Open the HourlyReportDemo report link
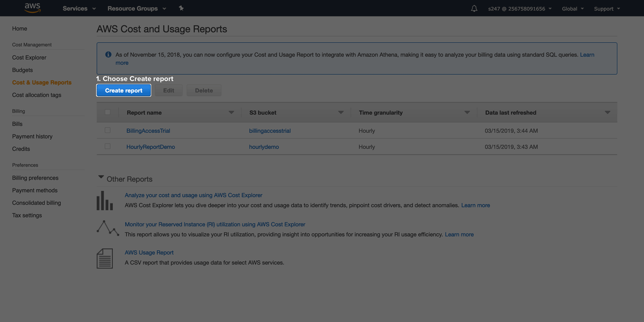Viewport: 644px width, 322px height. click(151, 147)
